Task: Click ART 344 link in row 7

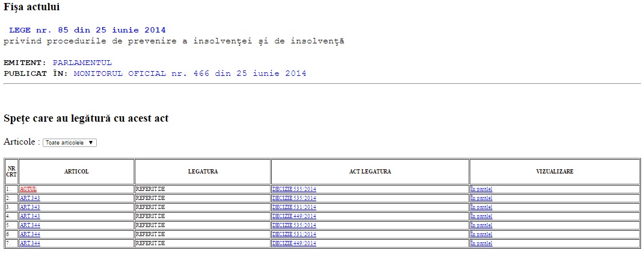Action: 30,243
